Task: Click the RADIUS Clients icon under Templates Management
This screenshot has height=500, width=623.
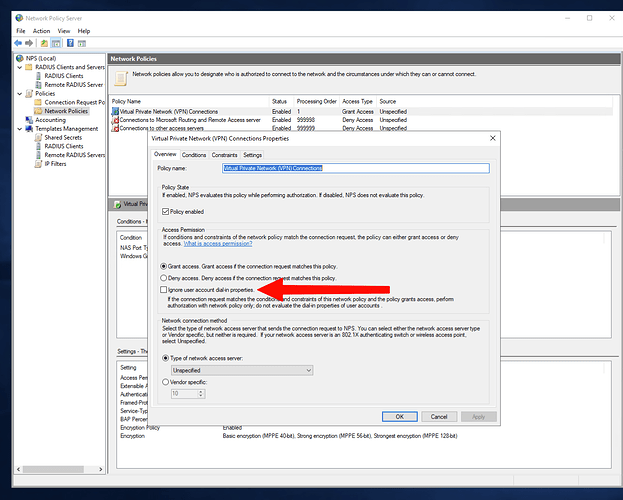Action: point(39,146)
